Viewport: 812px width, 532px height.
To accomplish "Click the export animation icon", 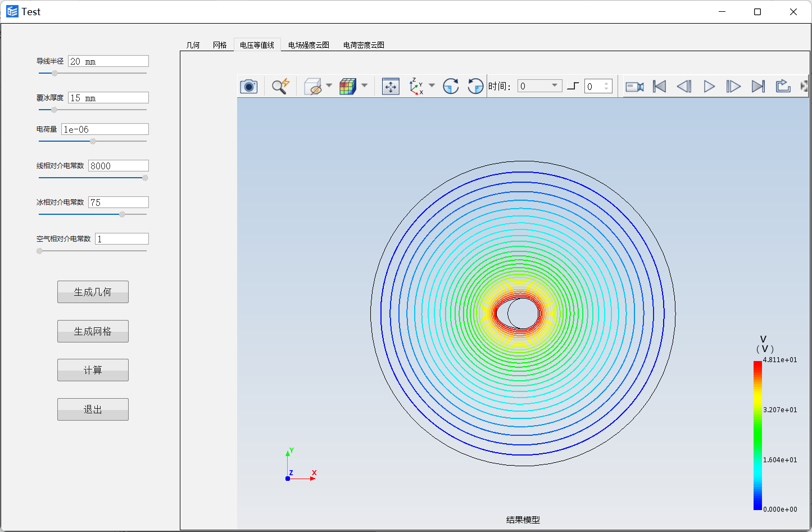I will pos(783,86).
